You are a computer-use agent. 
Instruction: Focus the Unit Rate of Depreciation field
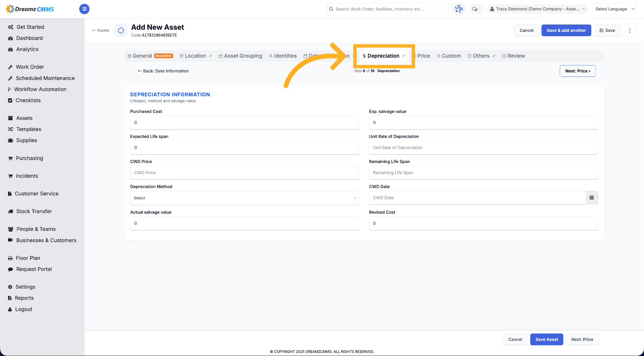483,148
